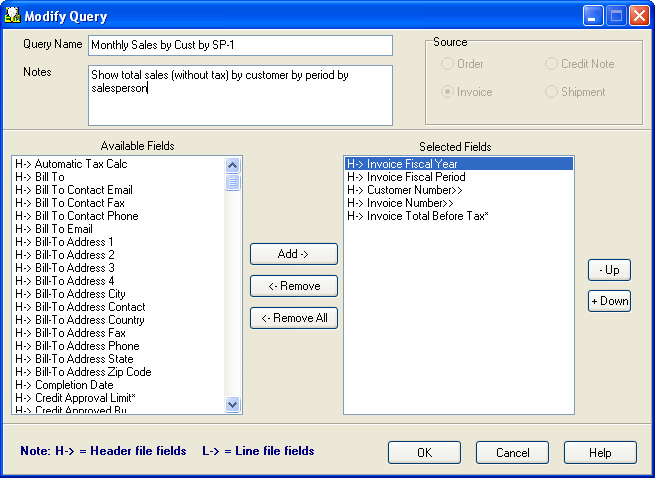
Task: Click the Query Name text field
Action: 240,45
